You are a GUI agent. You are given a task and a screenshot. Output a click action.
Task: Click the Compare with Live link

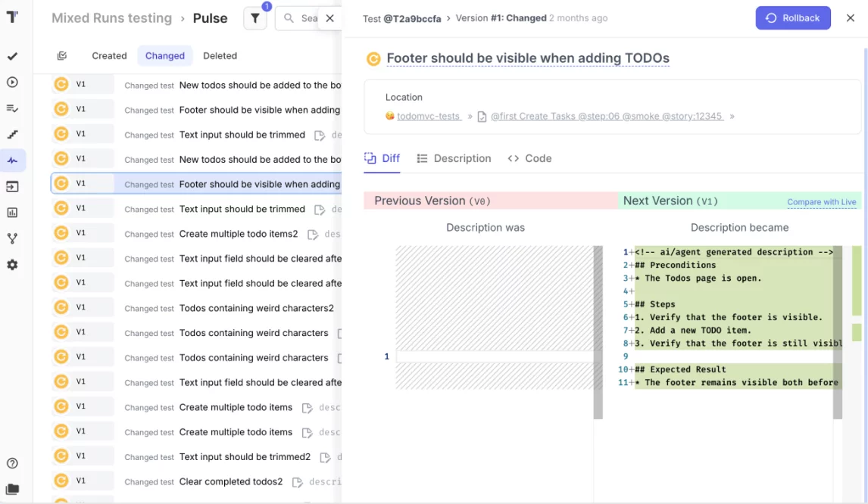coord(821,202)
